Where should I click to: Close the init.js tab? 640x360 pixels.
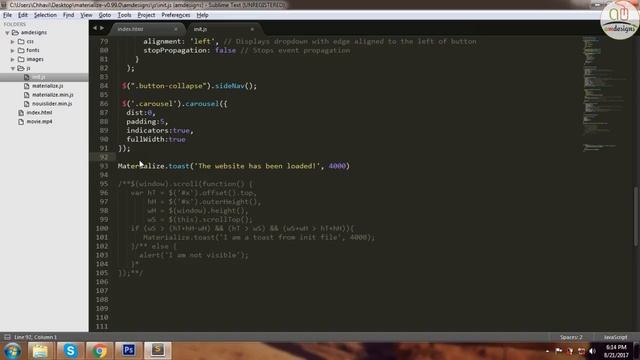pos(252,29)
